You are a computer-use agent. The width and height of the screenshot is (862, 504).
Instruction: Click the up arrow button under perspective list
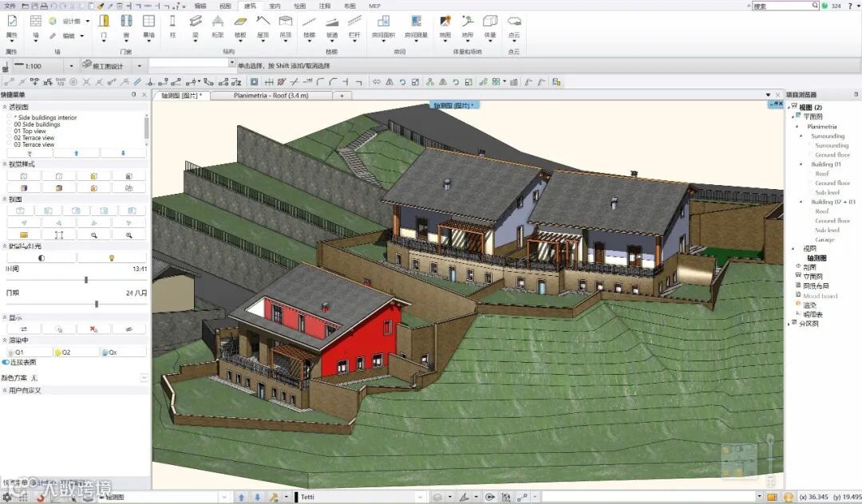tap(77, 153)
